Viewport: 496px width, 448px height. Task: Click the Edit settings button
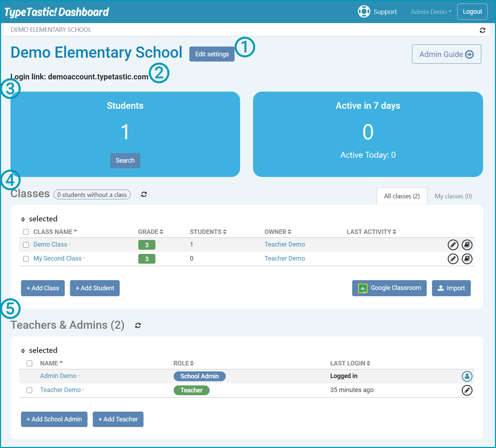pos(212,54)
